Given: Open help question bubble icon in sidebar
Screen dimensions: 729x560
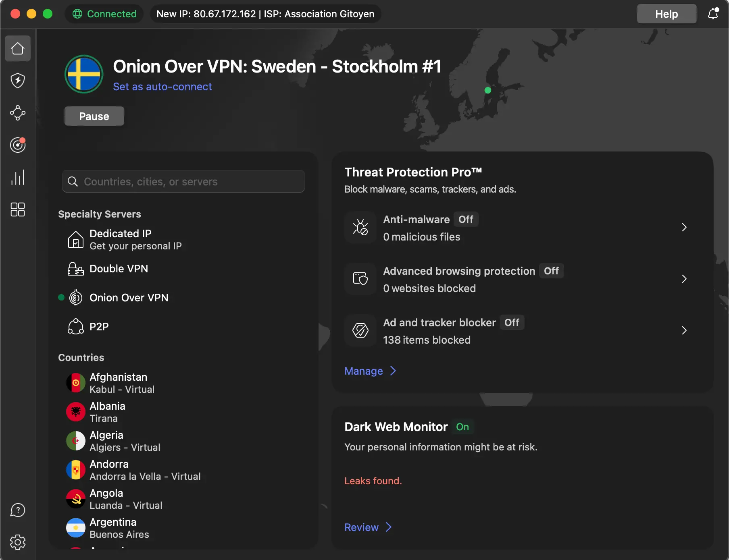Looking at the screenshot, I should click(18, 510).
